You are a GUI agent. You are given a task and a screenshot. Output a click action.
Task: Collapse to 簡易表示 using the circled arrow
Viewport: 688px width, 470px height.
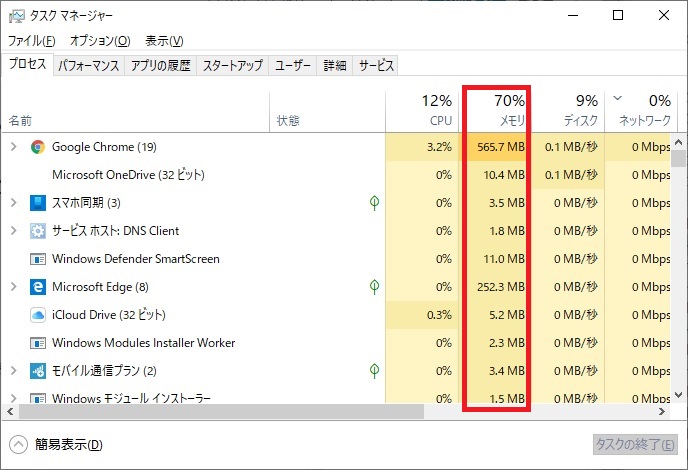pyautogui.click(x=18, y=445)
